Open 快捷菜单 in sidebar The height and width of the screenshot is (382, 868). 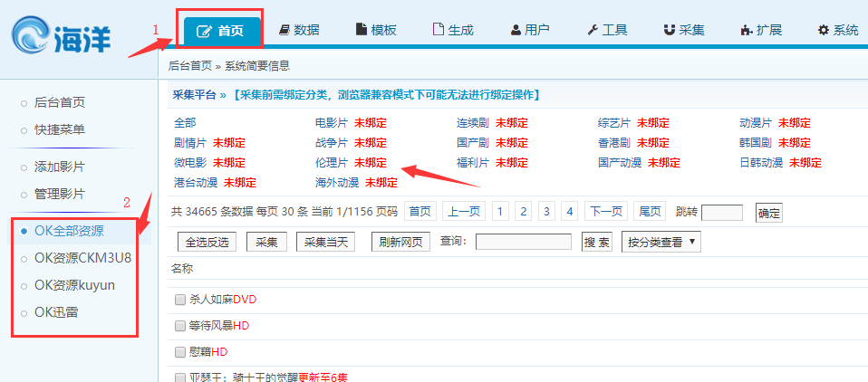(x=60, y=130)
